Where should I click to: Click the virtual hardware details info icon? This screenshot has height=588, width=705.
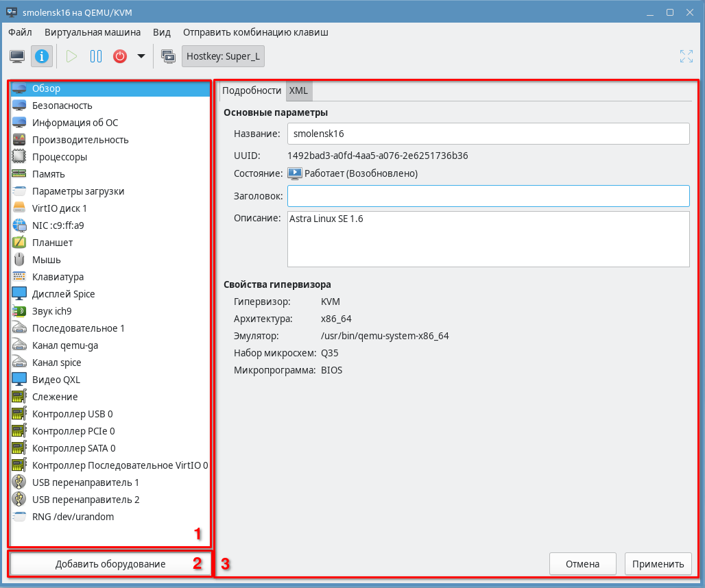(42, 56)
